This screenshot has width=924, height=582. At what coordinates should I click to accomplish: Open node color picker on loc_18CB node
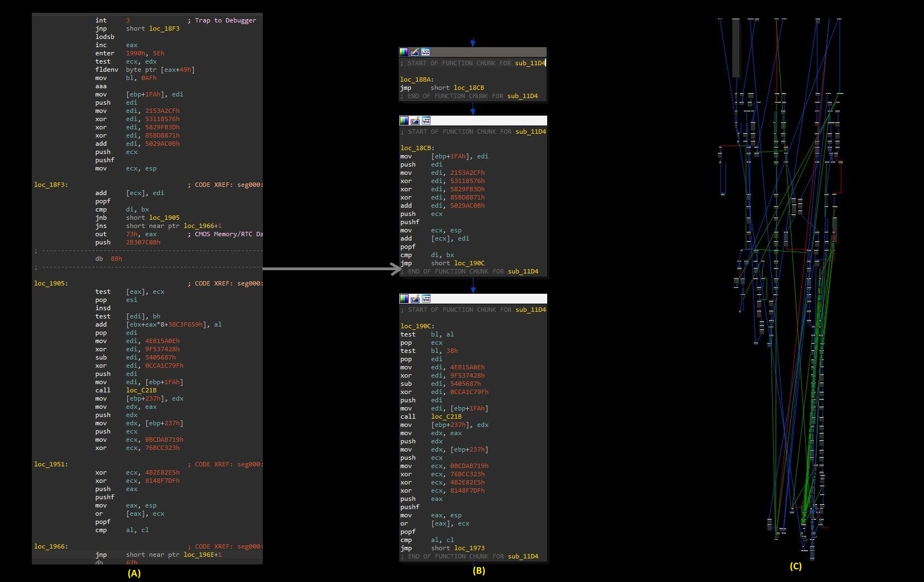click(404, 121)
